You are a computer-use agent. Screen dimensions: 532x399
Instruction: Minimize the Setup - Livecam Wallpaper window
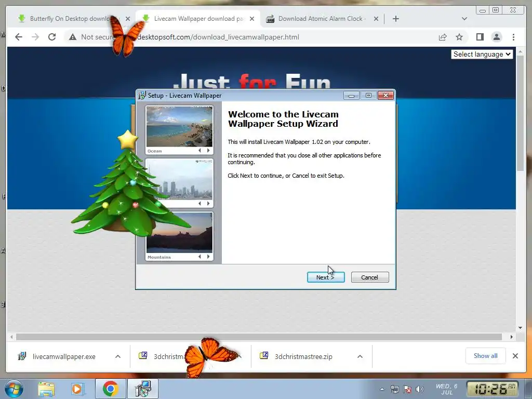[351, 96]
